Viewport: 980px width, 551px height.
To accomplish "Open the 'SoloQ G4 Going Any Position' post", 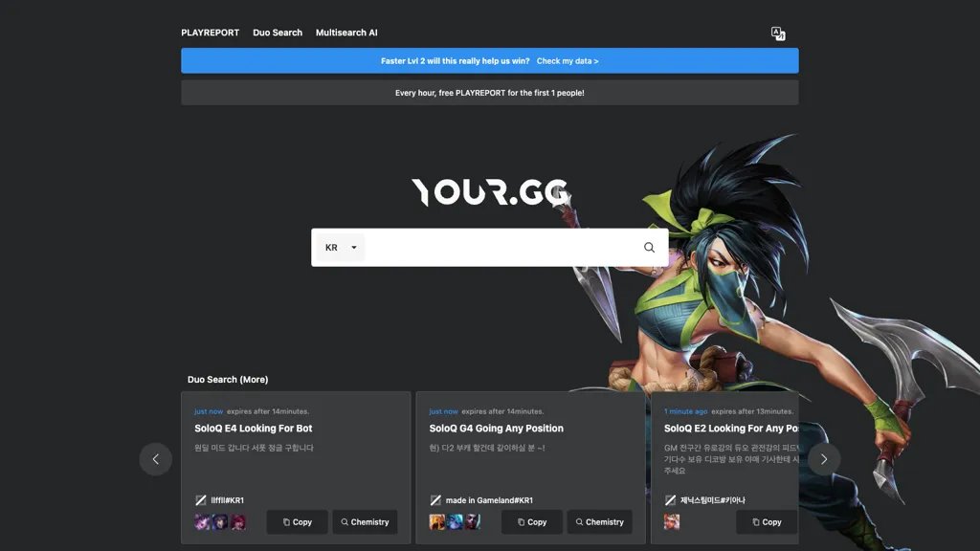I will click(496, 429).
